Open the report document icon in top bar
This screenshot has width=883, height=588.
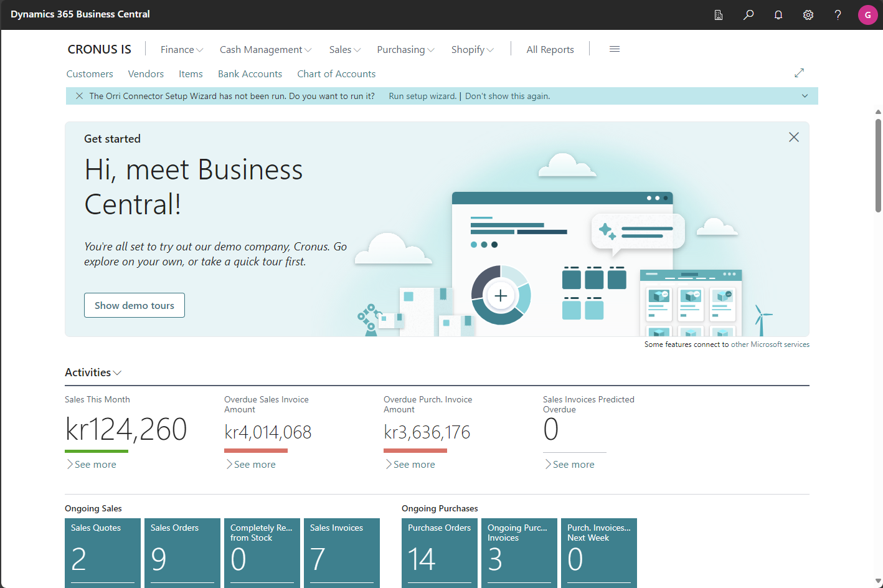tap(719, 15)
